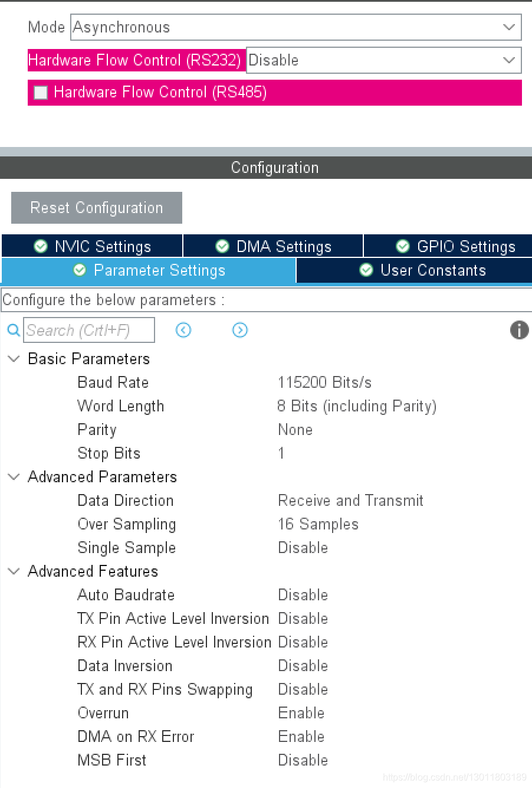The width and height of the screenshot is (532, 788).
Task: Click the green checkmark on NVIC Settings
Action: click(x=40, y=246)
